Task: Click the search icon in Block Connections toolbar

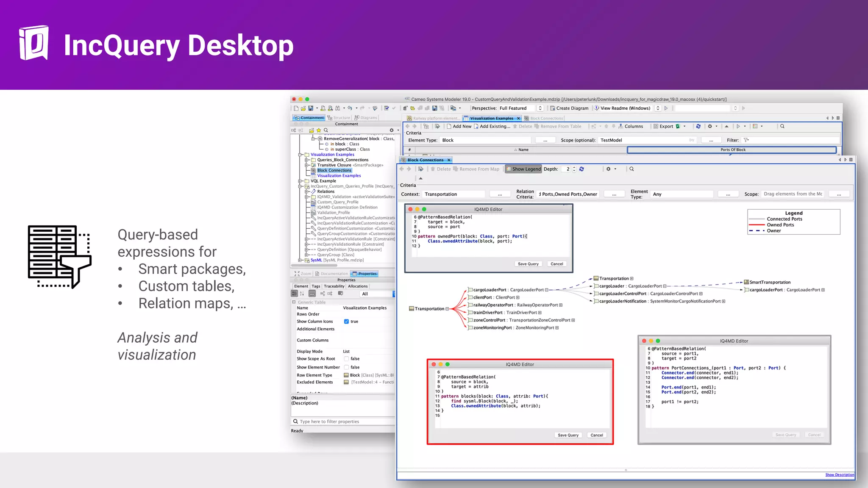Action: pos(632,169)
